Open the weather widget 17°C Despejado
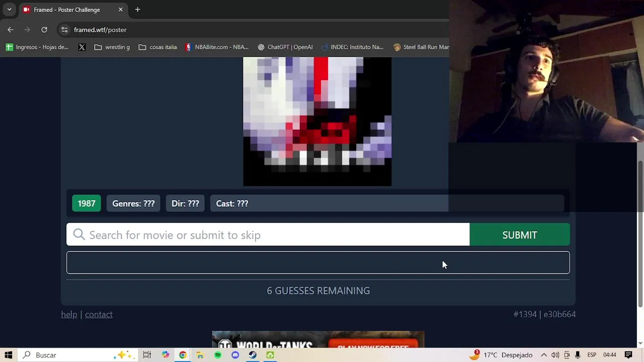The image size is (644, 362). tap(501, 355)
